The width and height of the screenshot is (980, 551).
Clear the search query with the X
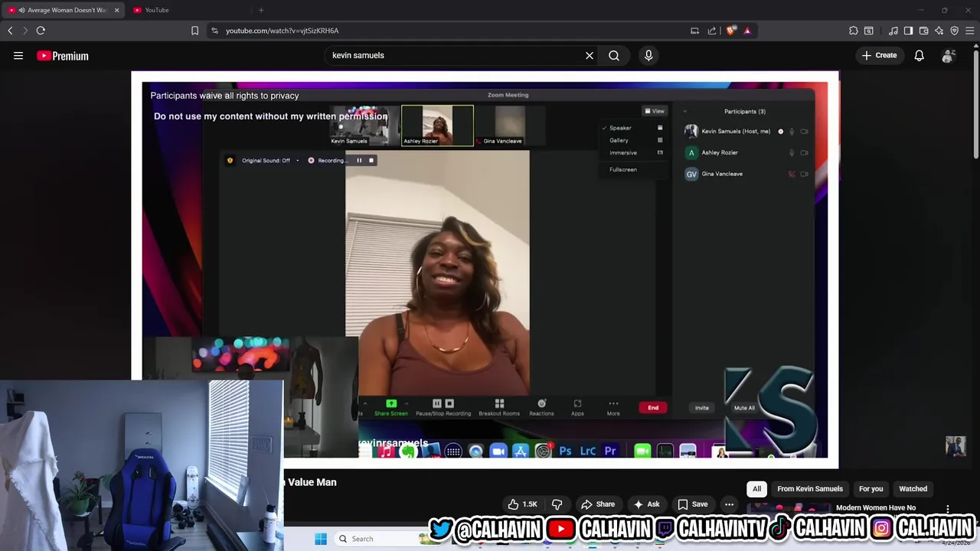point(590,55)
